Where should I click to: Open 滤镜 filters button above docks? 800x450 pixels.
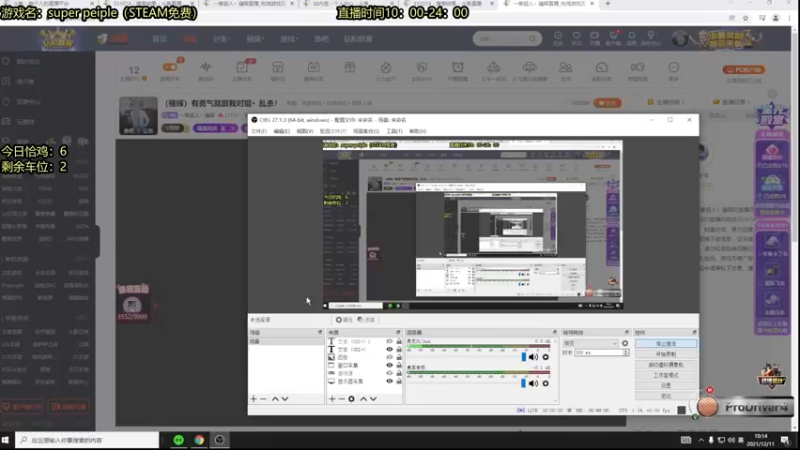click(x=366, y=320)
